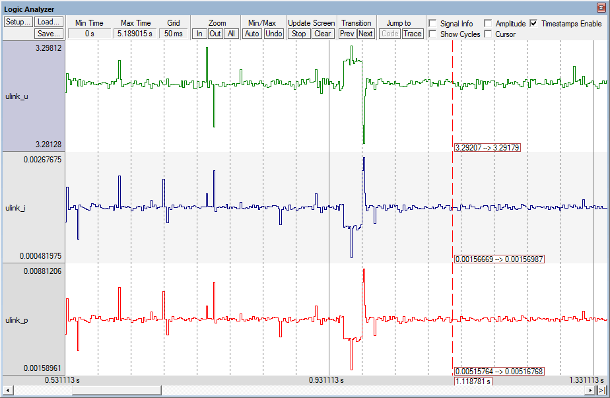Undo the Min/Max change
610x398 pixels.
click(273, 34)
